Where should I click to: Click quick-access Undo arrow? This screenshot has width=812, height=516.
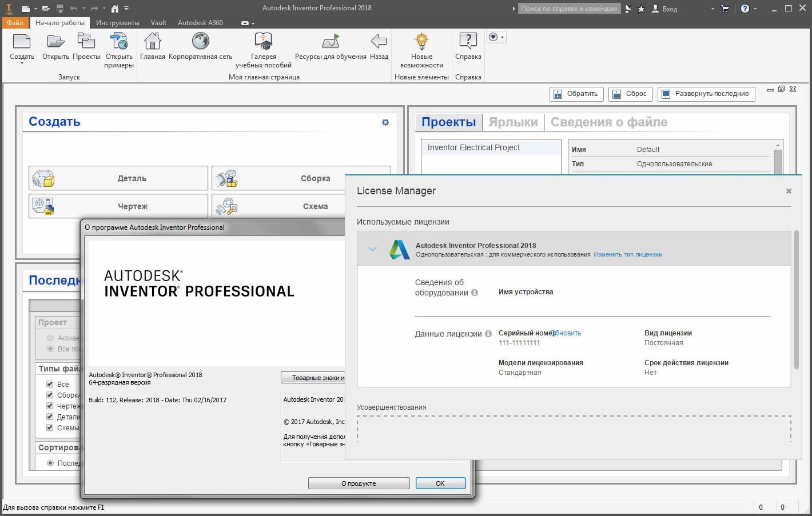[x=73, y=9]
